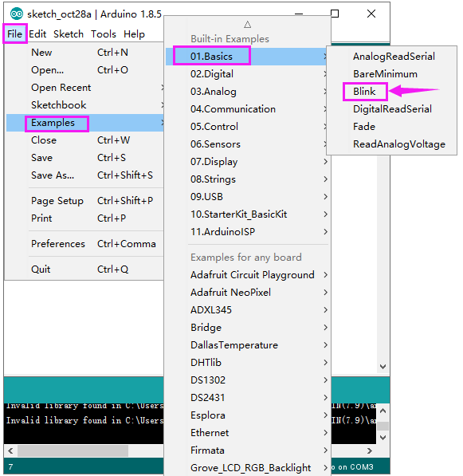Viewport: 463px width, 476px height.
Task: Expand 08.Strings examples submenu
Action: 247,179
